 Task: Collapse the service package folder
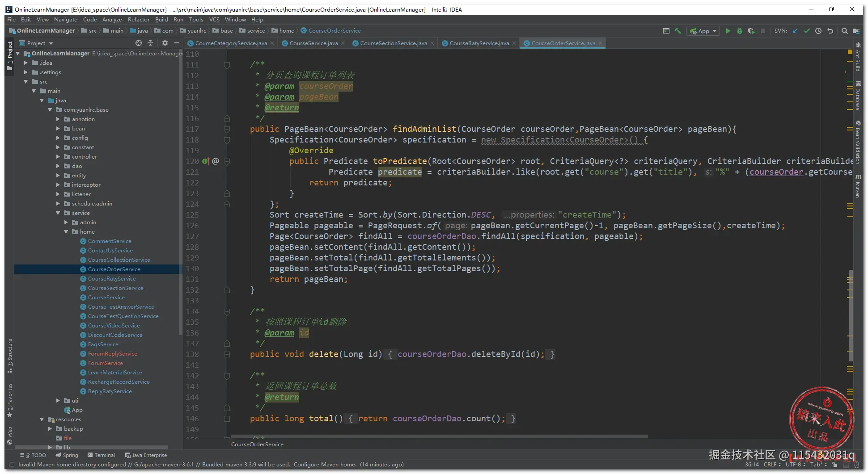click(58, 213)
